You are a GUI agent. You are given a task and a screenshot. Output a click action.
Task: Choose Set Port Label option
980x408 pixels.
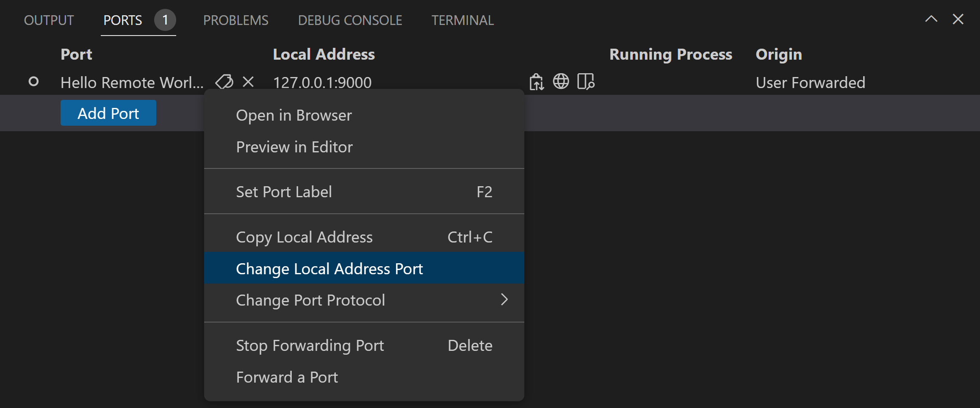coord(284,192)
